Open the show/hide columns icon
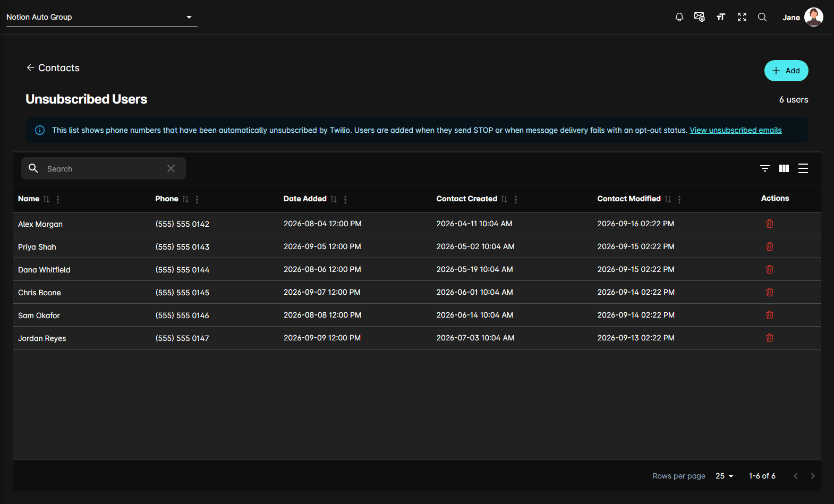834x504 pixels. pos(784,168)
